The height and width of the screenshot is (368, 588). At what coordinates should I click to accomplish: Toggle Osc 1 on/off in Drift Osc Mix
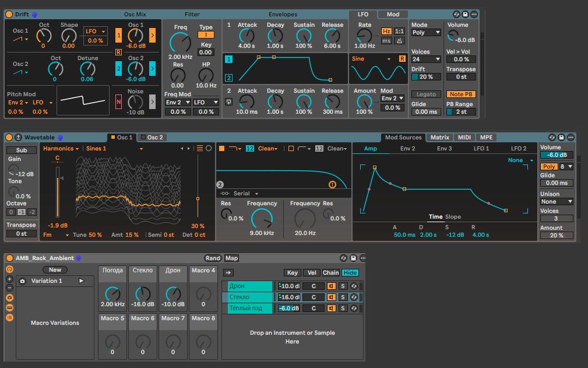pyautogui.click(x=118, y=35)
